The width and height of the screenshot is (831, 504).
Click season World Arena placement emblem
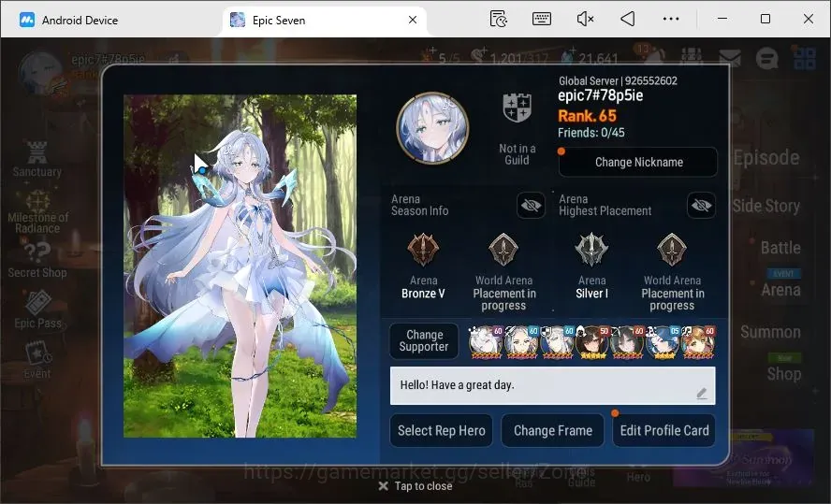click(503, 250)
